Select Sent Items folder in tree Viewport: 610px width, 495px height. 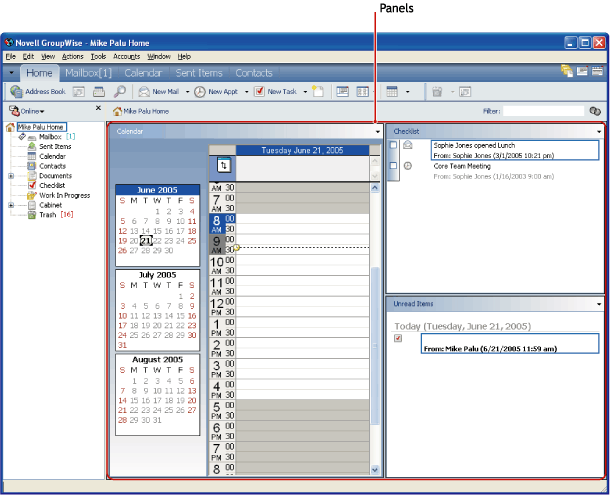coord(55,147)
